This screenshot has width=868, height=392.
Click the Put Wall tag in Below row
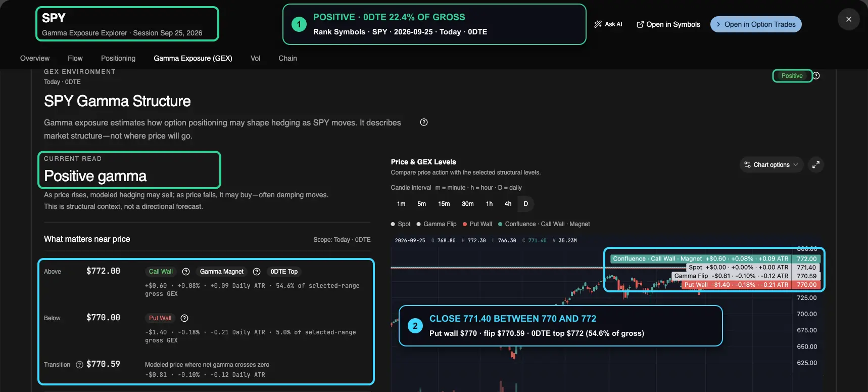point(160,318)
